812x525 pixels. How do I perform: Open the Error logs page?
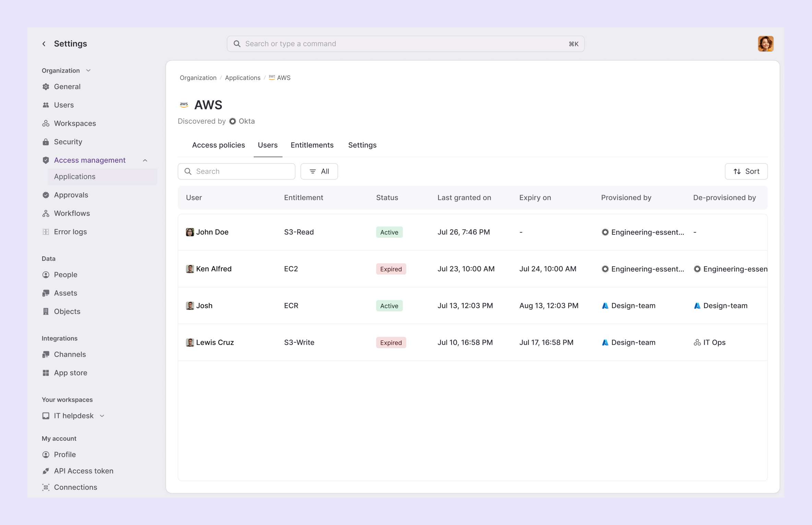pos(70,232)
